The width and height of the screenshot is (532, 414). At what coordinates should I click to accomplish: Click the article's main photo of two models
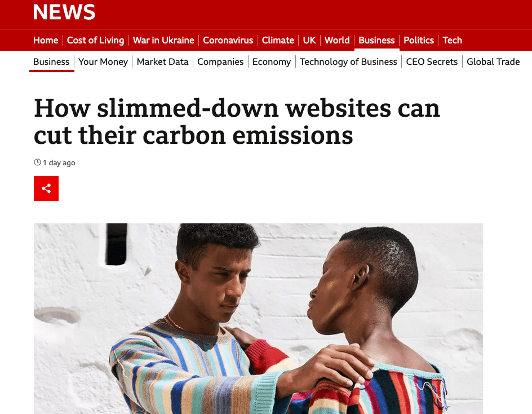coord(258,319)
